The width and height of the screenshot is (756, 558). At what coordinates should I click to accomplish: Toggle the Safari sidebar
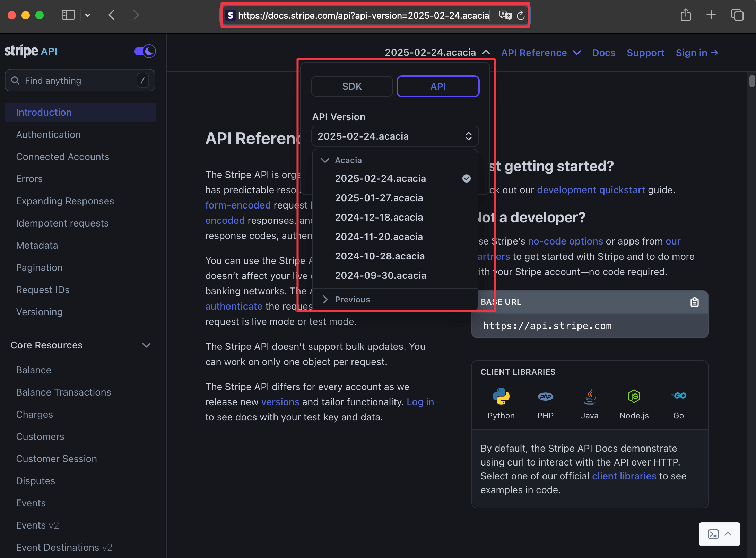(x=68, y=15)
